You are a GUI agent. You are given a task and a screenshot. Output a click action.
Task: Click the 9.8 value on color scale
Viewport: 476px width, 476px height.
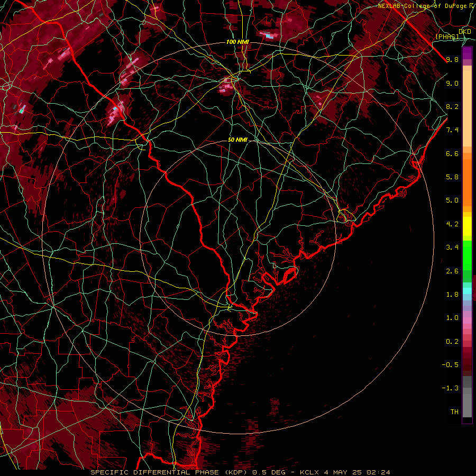click(452, 59)
